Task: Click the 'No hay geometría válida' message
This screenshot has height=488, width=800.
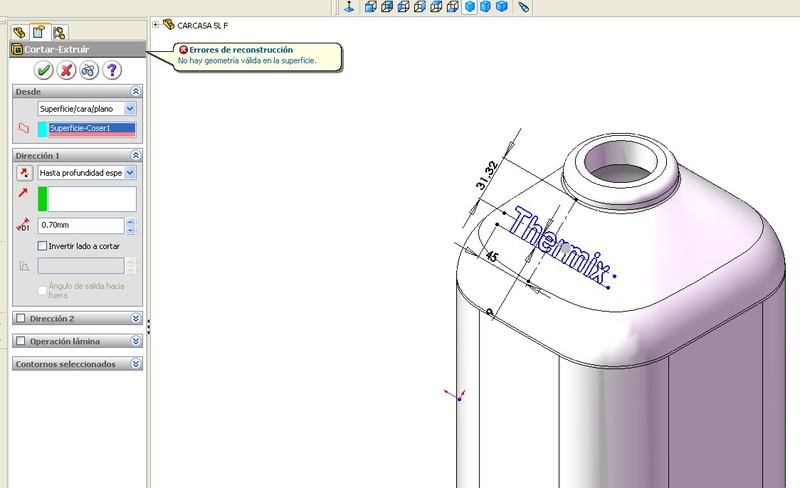Action: tap(247, 61)
